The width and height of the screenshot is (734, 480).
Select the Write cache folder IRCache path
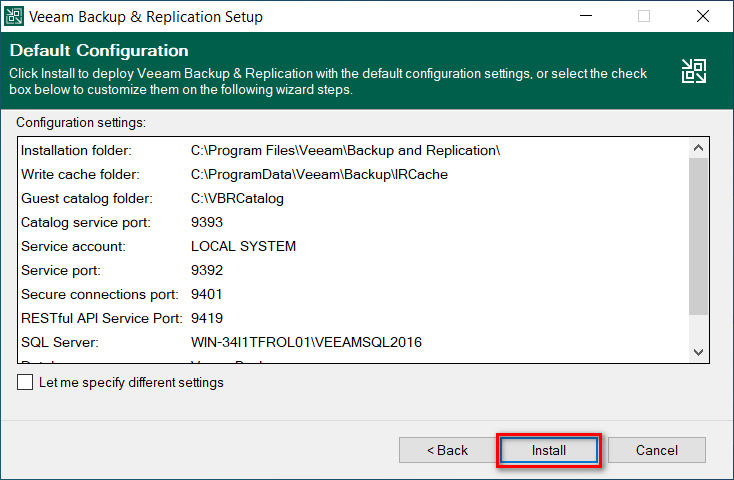[319, 174]
